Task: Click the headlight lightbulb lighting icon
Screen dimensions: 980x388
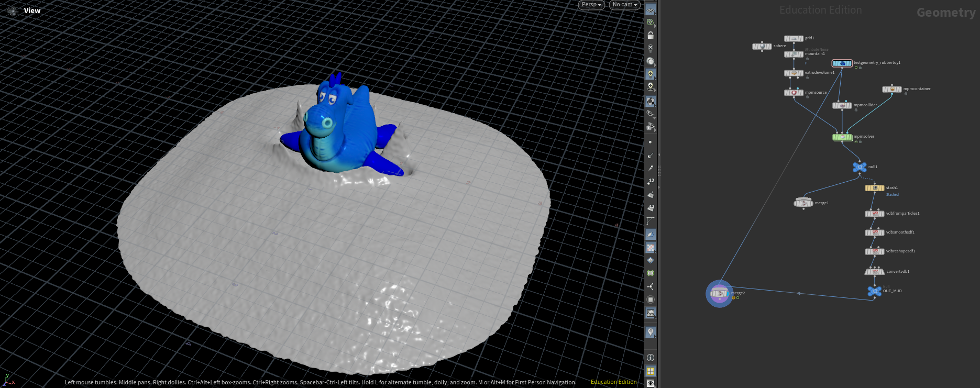Action: (x=651, y=74)
